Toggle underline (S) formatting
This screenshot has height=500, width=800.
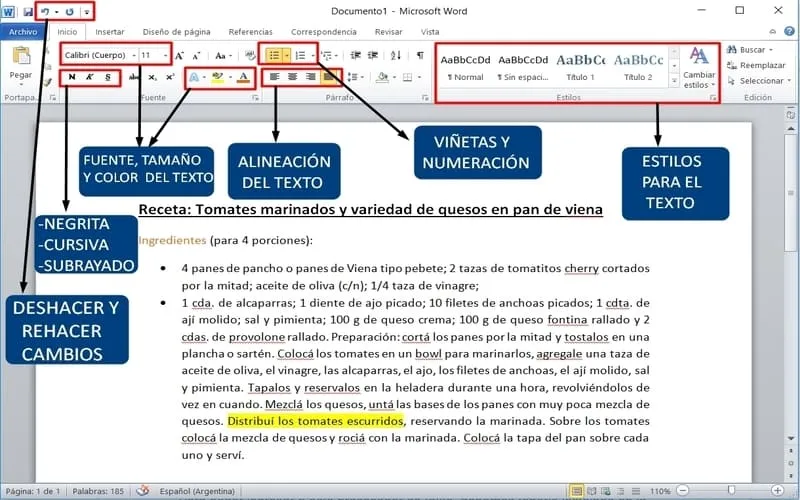coord(108,77)
